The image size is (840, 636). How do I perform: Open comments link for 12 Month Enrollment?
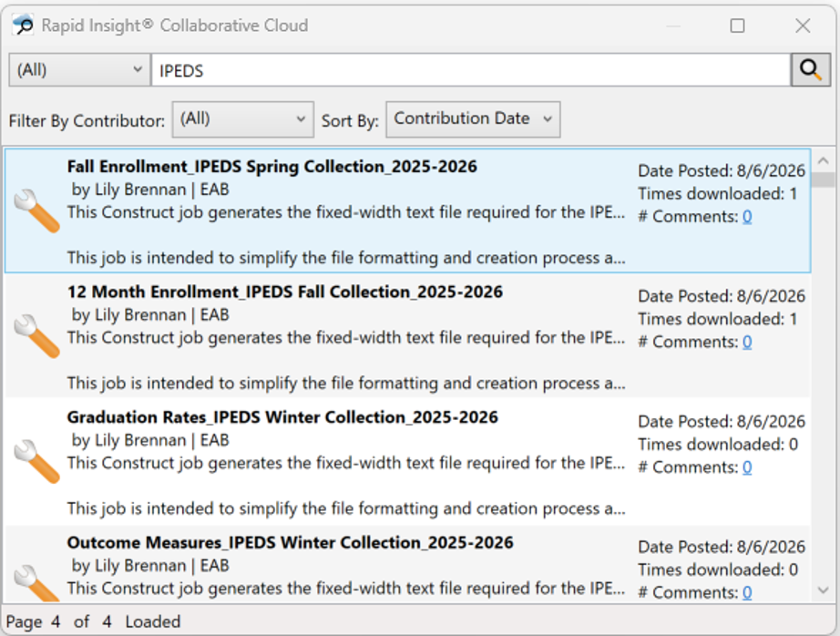point(747,342)
